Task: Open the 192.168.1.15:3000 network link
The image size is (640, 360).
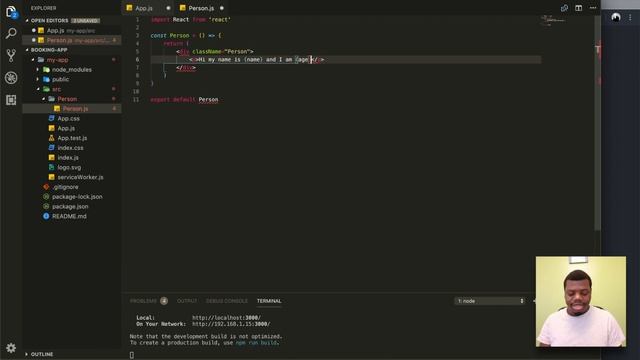Action: (x=231, y=324)
